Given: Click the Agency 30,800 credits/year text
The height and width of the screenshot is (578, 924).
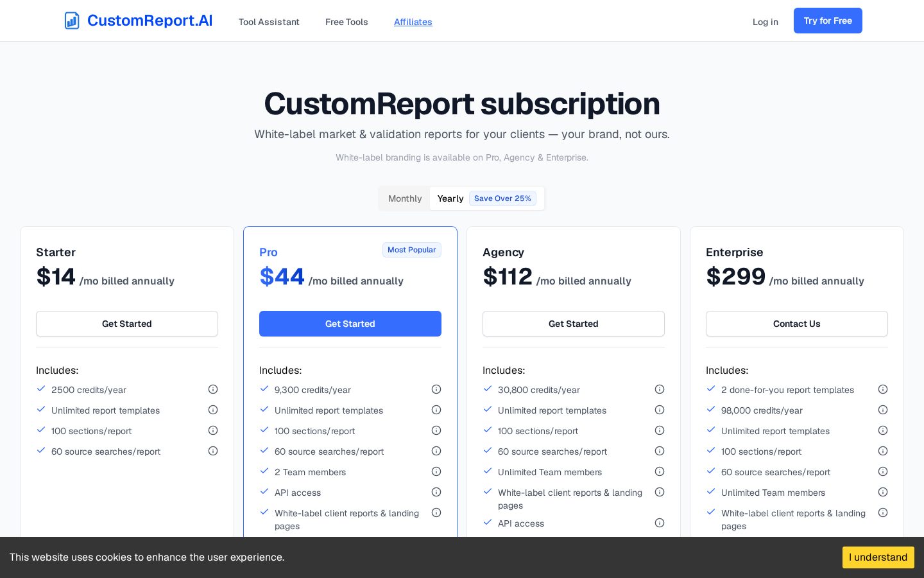Looking at the screenshot, I should point(539,390).
